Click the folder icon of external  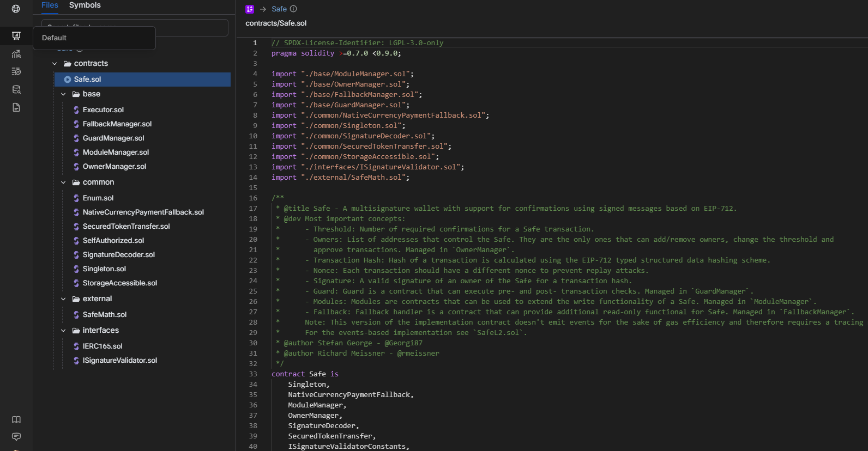76,299
